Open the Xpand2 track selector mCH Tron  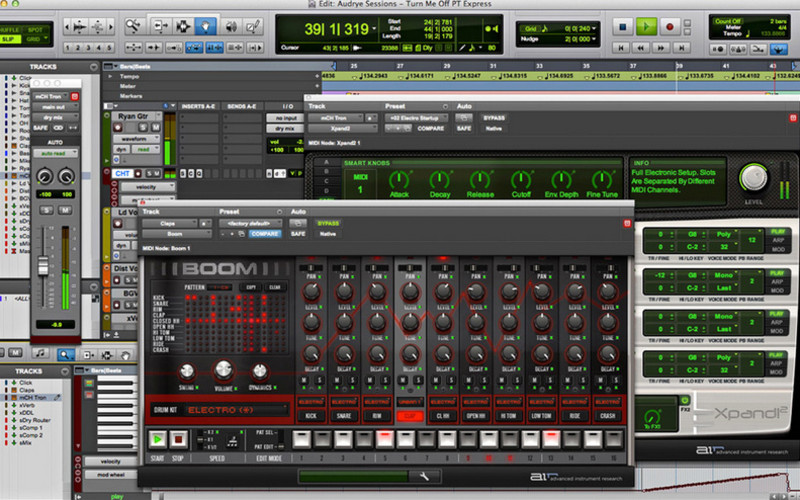point(336,118)
